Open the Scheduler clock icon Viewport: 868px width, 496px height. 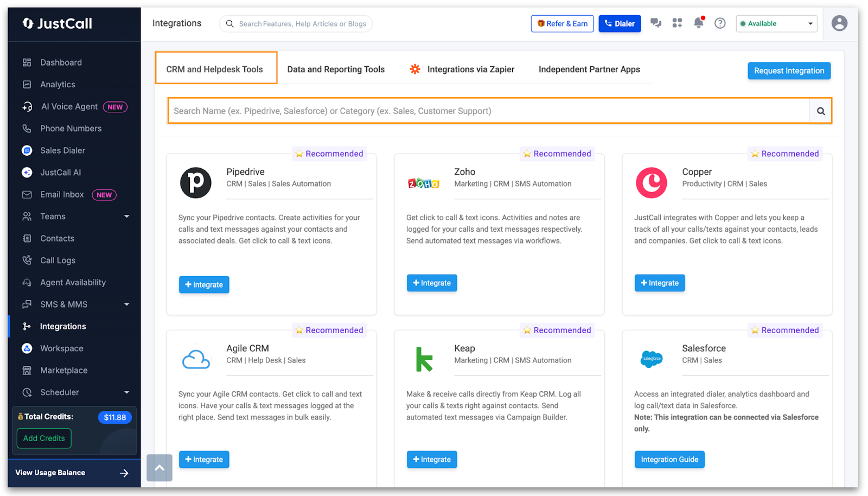tap(27, 392)
